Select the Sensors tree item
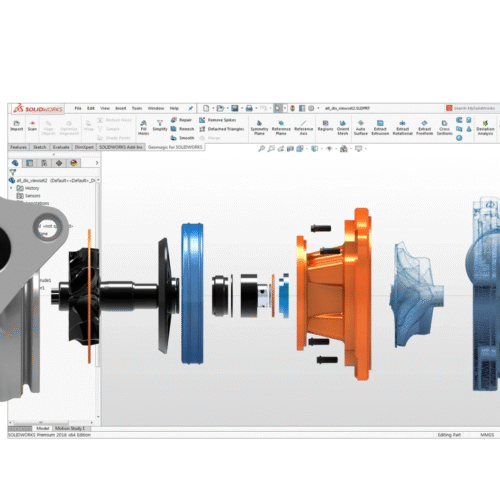 [x=29, y=196]
